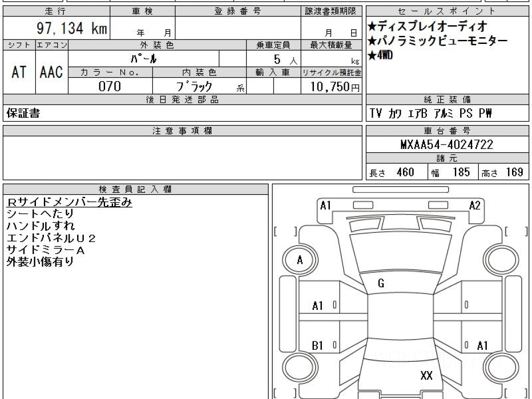Select equipment line TV カワ エアB アルミ PS PW
Viewport: 532px width, 399px height.
point(430,114)
